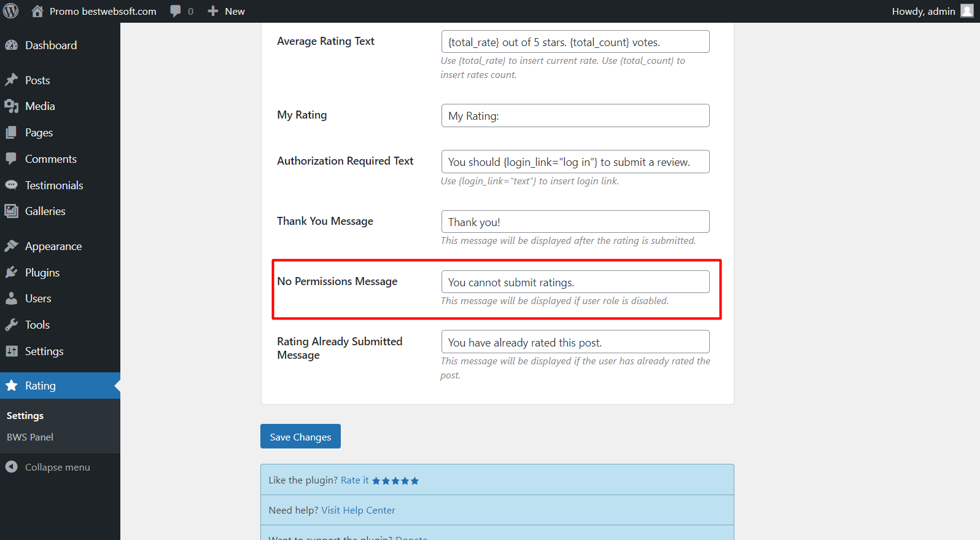This screenshot has height=540, width=980.
Task: Click the Testimonials icon in sidebar
Action: 12,185
